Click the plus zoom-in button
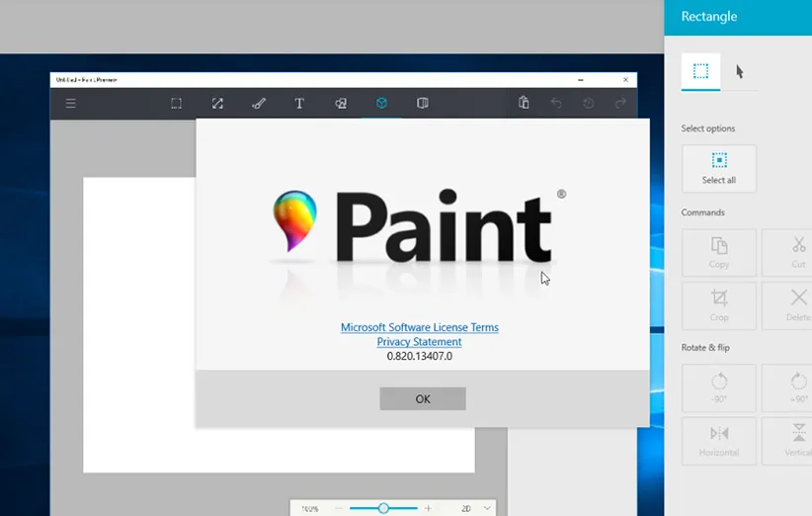The image size is (812, 516). tap(428, 508)
